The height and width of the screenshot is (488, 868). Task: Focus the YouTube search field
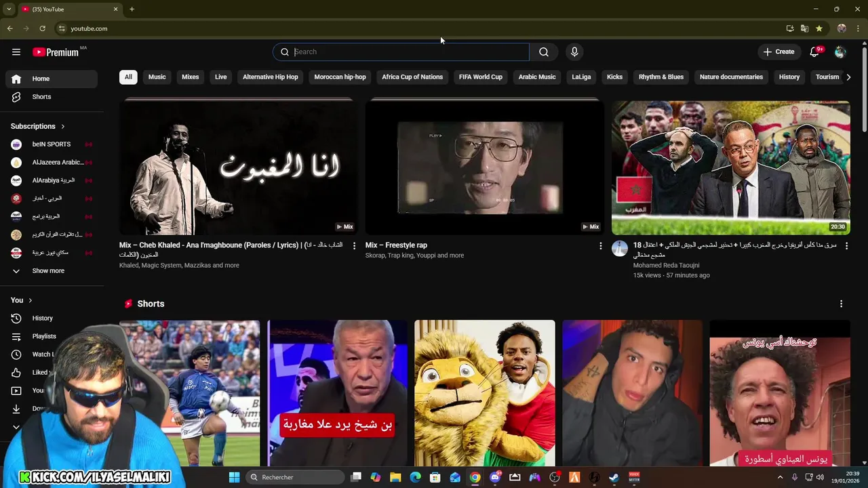pos(401,52)
